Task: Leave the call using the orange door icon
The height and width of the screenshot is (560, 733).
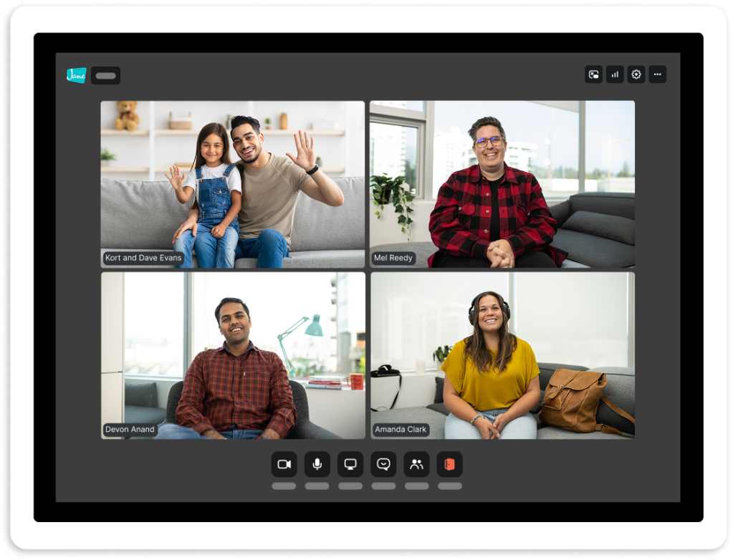Action: tap(449, 464)
